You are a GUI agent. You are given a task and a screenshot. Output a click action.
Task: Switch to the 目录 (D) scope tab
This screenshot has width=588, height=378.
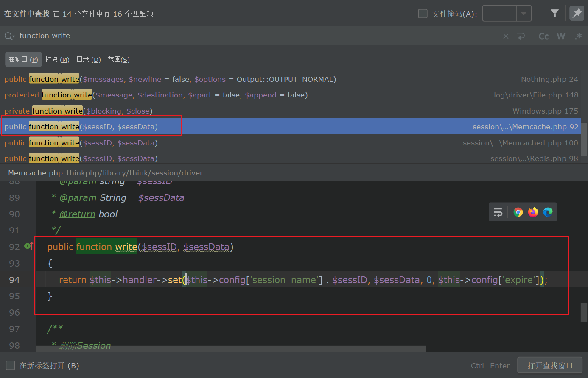[x=88, y=60]
